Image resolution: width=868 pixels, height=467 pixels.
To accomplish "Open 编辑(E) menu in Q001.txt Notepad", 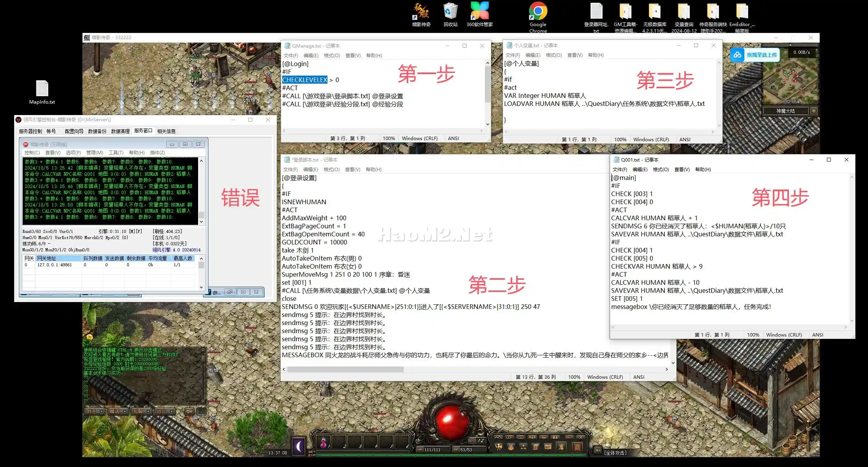I will coord(640,170).
